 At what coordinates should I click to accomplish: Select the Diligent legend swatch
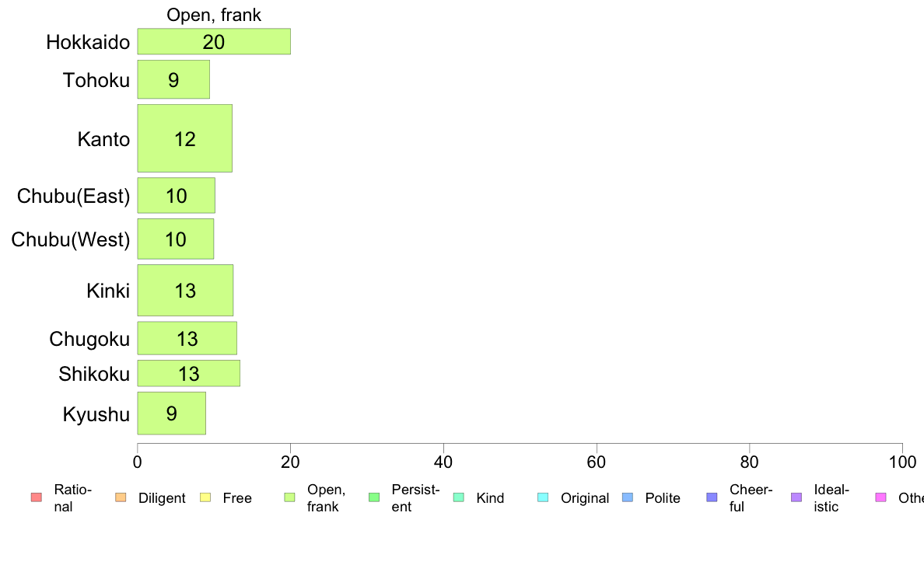pos(121,497)
